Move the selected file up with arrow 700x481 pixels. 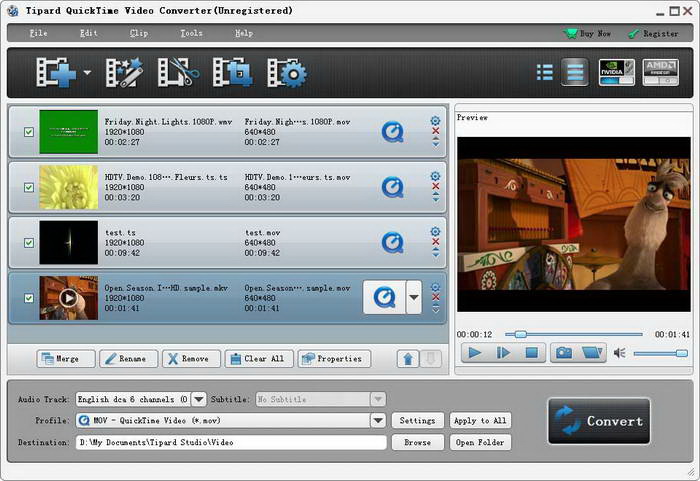(x=409, y=358)
